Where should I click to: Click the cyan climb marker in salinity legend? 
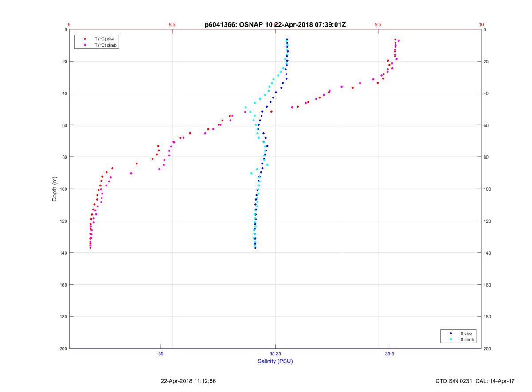click(451, 340)
